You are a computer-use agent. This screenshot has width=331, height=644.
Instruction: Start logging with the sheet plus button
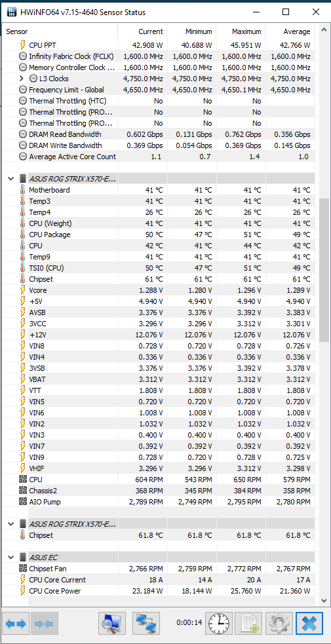(x=249, y=623)
